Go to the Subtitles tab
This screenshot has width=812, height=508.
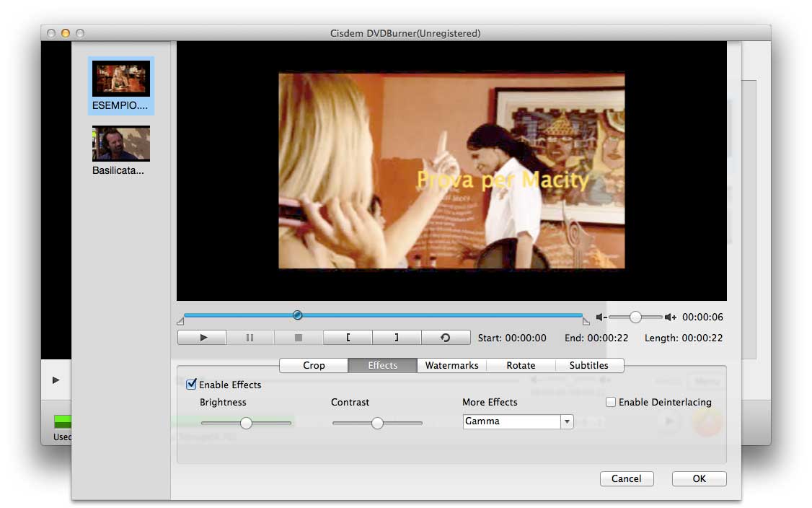click(x=588, y=365)
